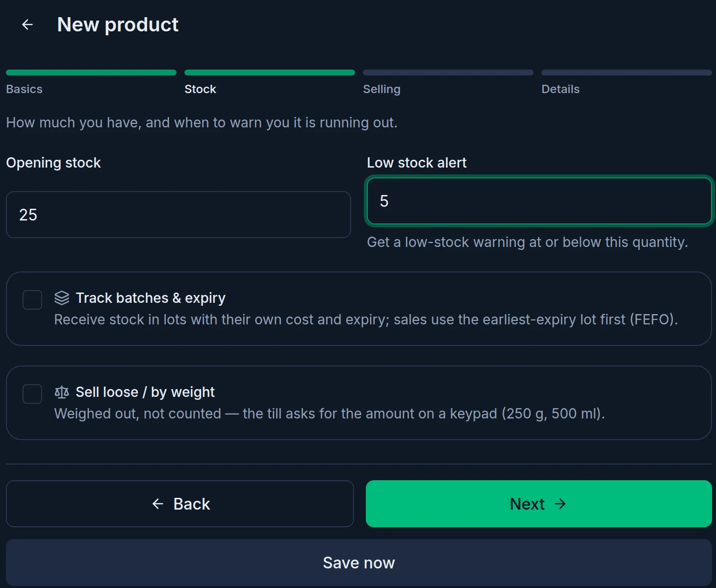Proceed with the Next button
Image resolution: width=716 pixels, height=588 pixels.
tap(539, 504)
